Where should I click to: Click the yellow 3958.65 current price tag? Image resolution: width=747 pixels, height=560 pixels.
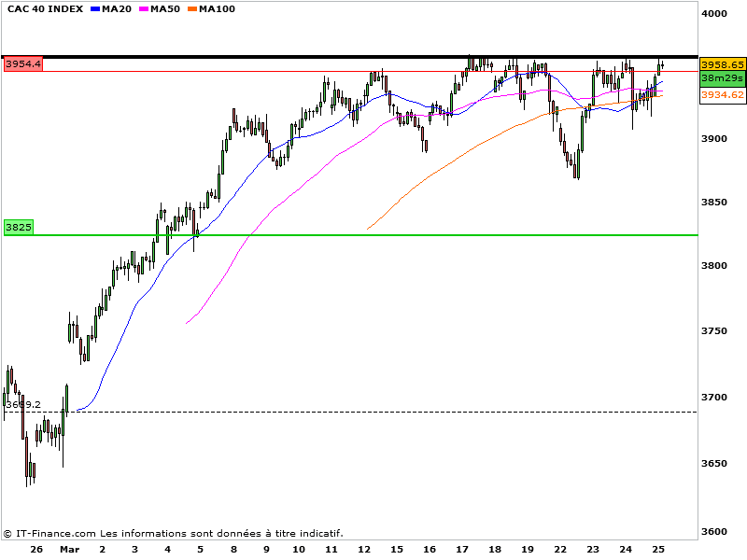(x=723, y=64)
